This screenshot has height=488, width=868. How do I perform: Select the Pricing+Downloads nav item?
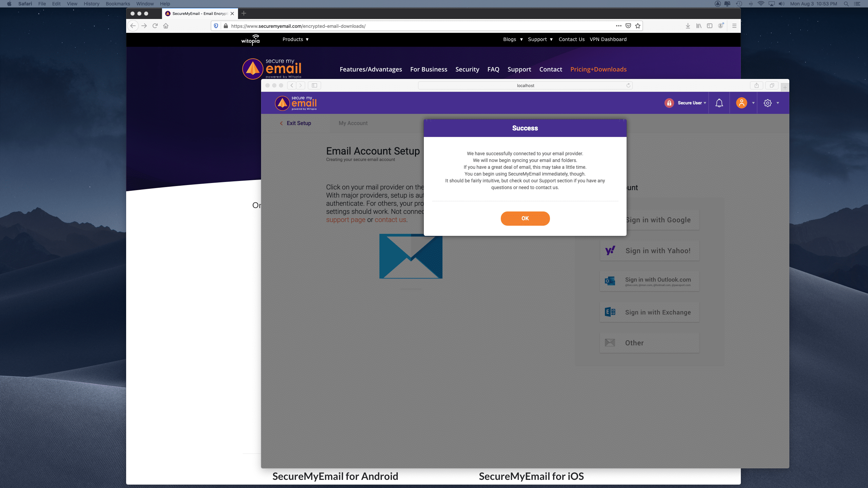point(598,69)
